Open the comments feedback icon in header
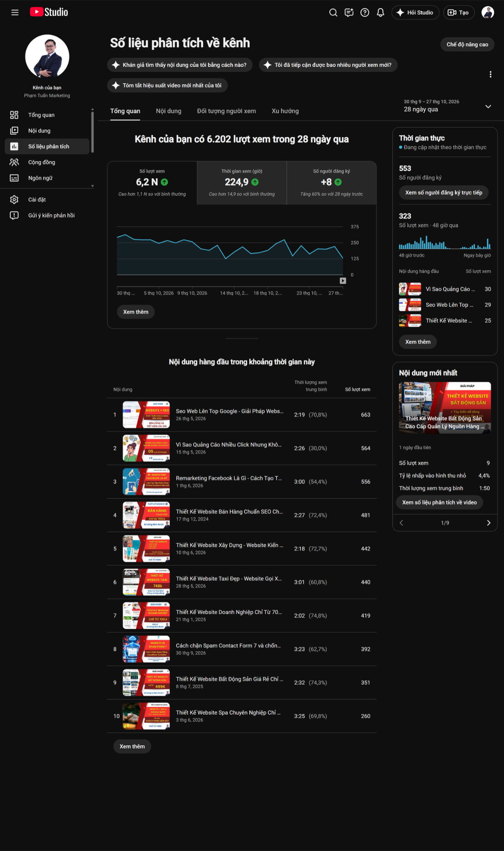504x851 pixels. [x=349, y=12]
